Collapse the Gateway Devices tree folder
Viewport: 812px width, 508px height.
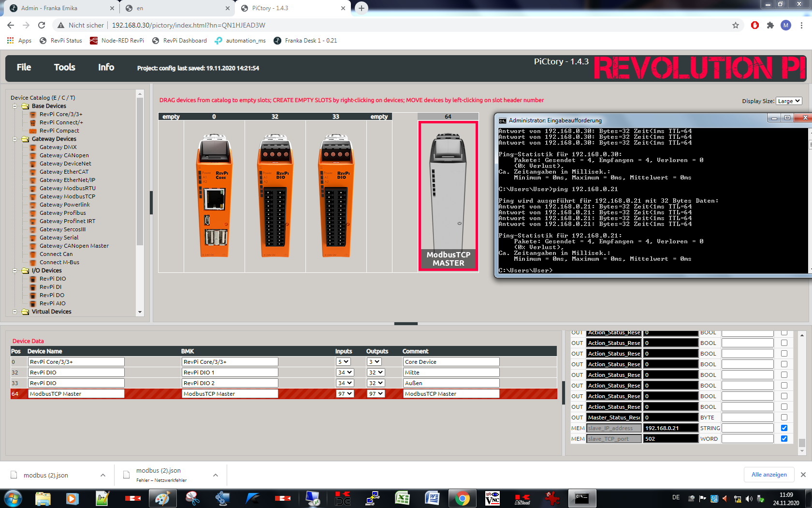tap(15, 139)
